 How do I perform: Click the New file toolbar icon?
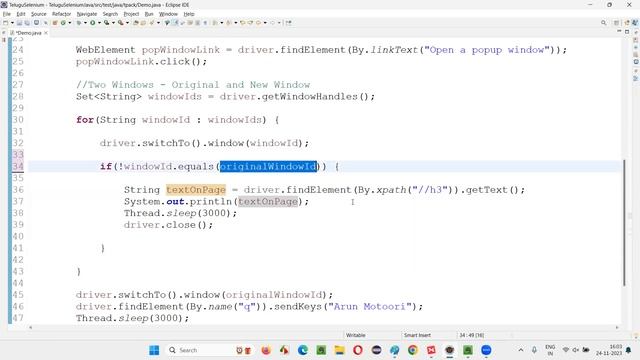pyautogui.click(x=6, y=23)
